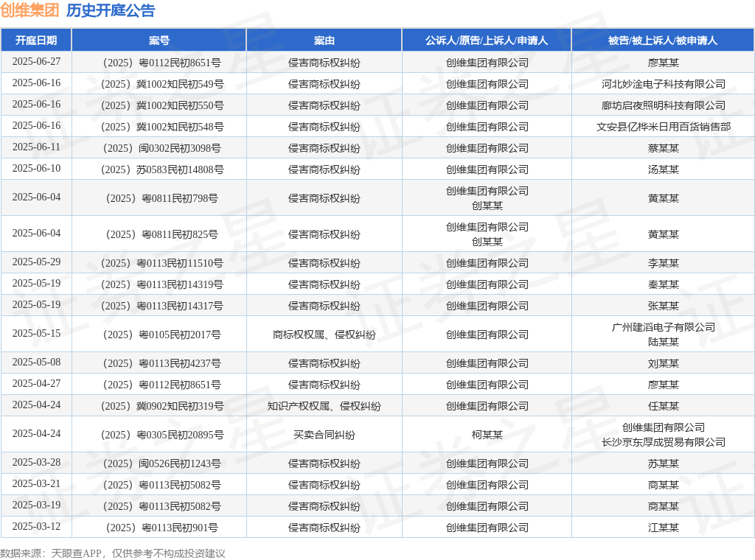Click defendant 文安县亿桦米日用百货销售部
755x560 pixels.
tap(663, 127)
